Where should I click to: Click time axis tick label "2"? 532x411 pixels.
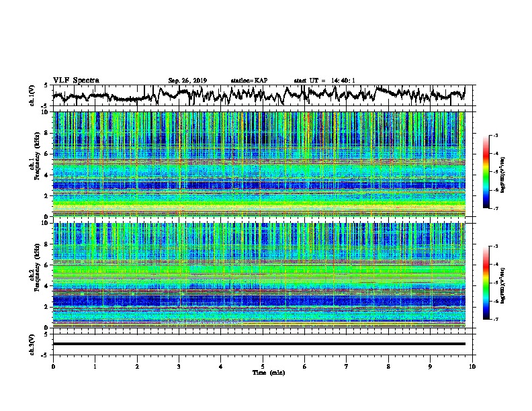[x=137, y=367]
